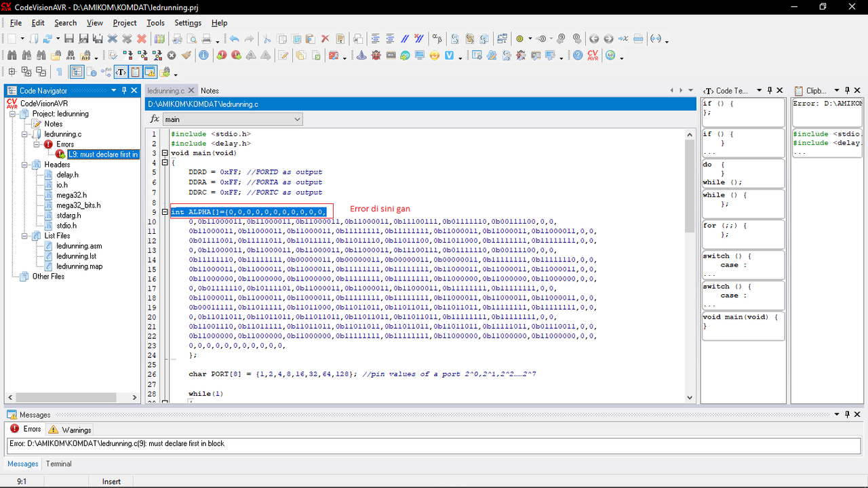
Task: Toggle the Code Navigator panel button
Action: [x=77, y=72]
